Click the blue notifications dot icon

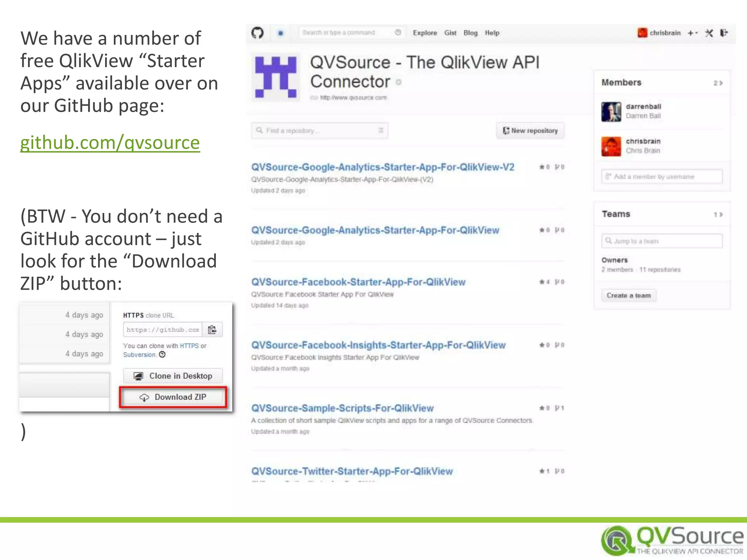(280, 33)
